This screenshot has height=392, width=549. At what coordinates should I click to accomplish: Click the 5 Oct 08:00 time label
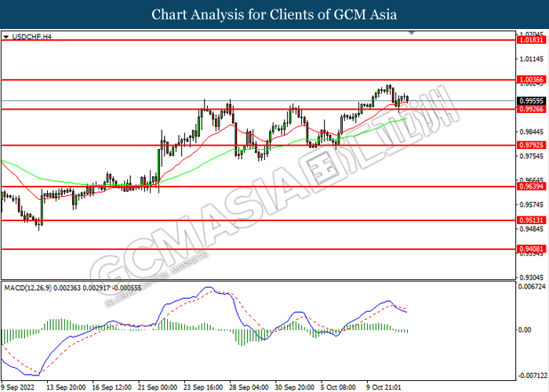(338, 387)
